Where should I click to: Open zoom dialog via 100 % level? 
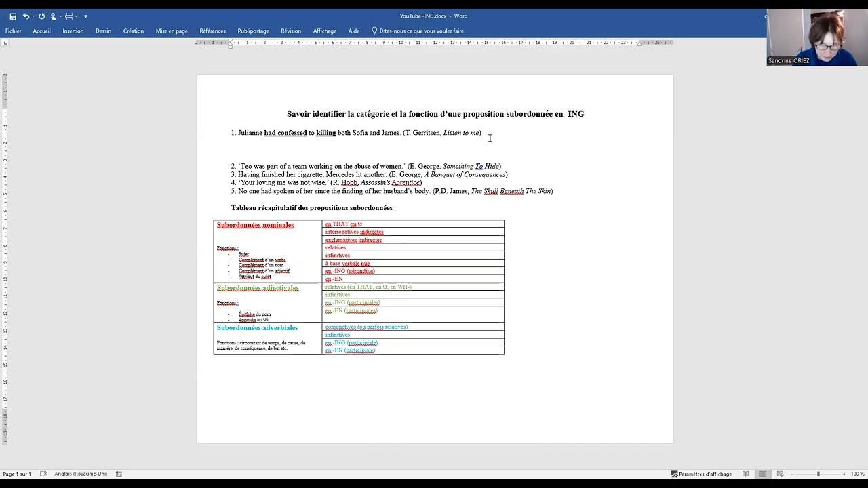tap(858, 474)
